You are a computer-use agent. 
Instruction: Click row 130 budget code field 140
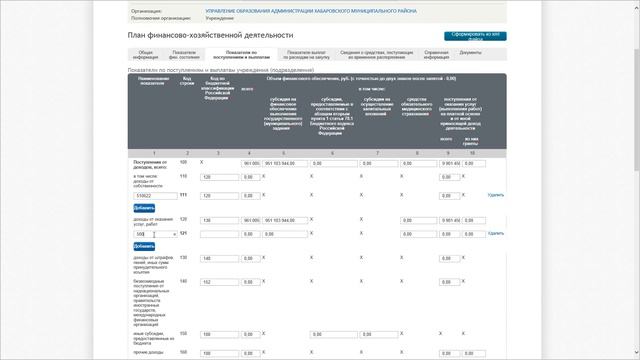[x=220, y=259]
